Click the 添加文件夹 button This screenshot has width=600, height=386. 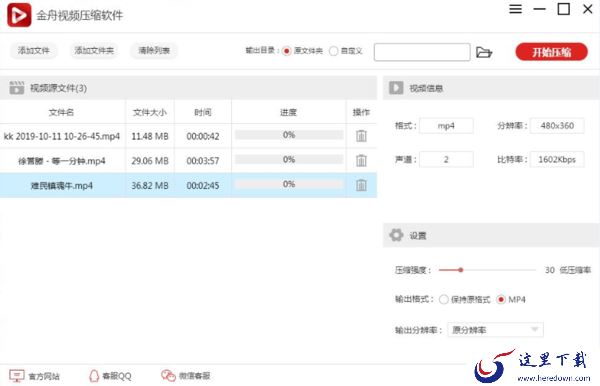(94, 50)
